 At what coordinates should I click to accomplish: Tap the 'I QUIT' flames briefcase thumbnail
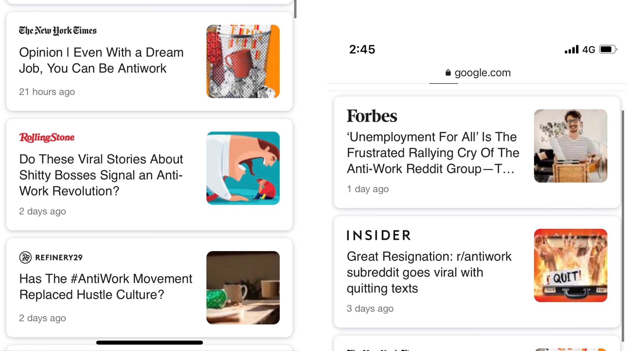(x=571, y=265)
